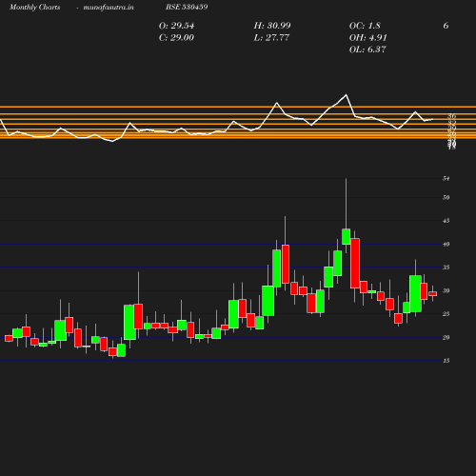This screenshot has width=476, height=476.
Task: Click the "BSE 530459" symbol label
Action: [x=187, y=7]
